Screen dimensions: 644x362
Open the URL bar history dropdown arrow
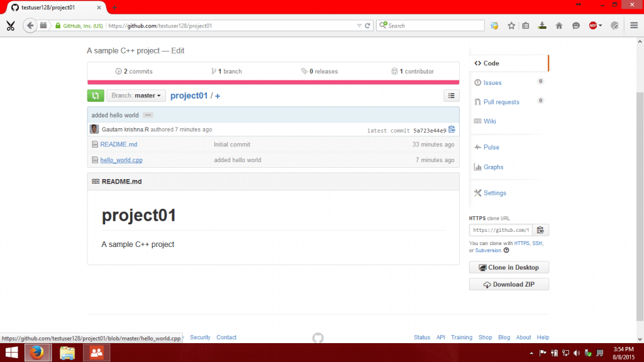[359, 25]
